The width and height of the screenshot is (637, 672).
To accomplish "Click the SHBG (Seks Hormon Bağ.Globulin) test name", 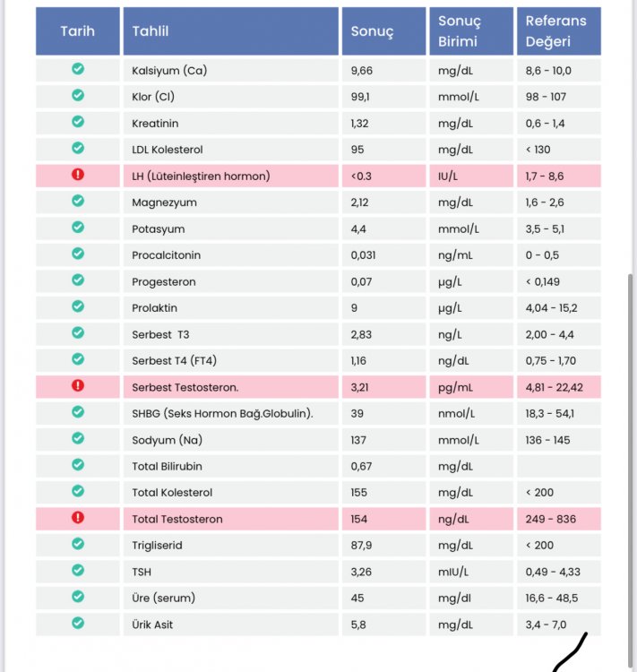I will [x=222, y=414].
